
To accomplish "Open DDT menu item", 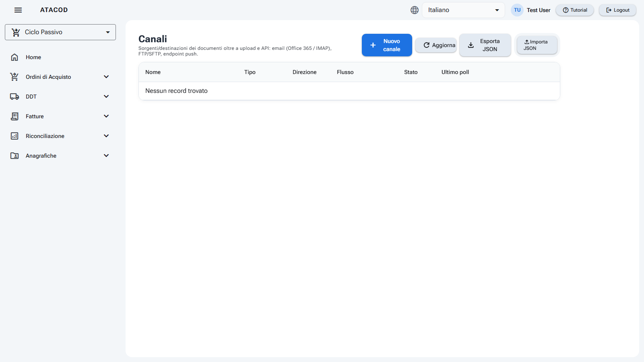I will tap(60, 97).
